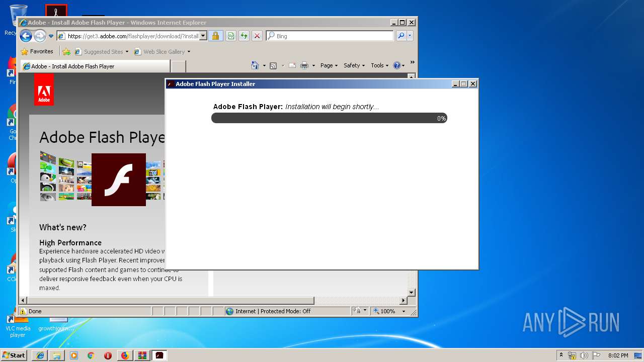Refresh the page with green arrows icon
The width and height of the screenshot is (644, 362).
click(x=244, y=36)
